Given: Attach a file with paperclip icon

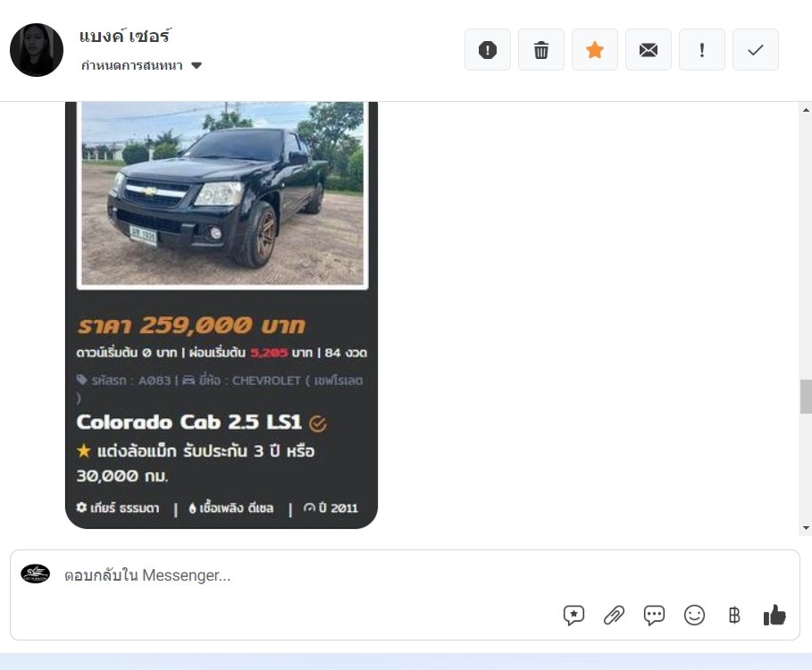Looking at the screenshot, I should click(x=615, y=616).
